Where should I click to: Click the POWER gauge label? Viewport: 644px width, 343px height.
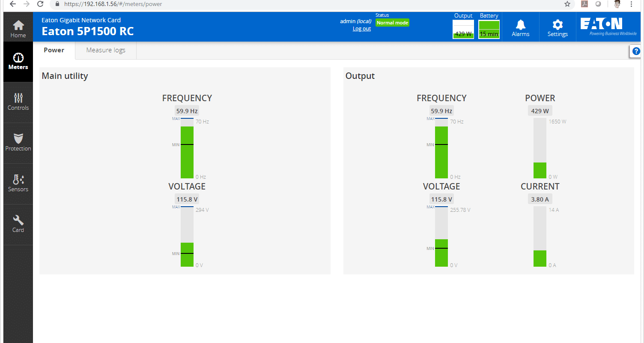(540, 98)
